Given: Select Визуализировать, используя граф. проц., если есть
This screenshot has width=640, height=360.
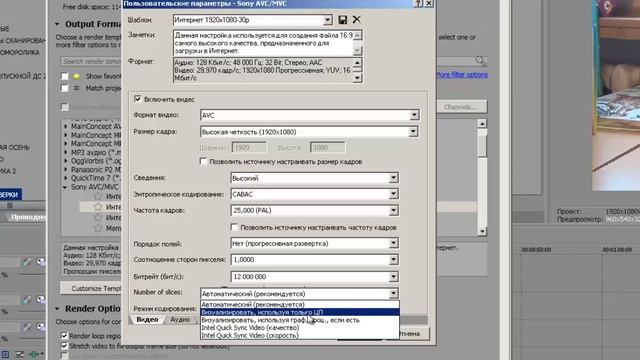Looking at the screenshot, I should tap(300, 320).
